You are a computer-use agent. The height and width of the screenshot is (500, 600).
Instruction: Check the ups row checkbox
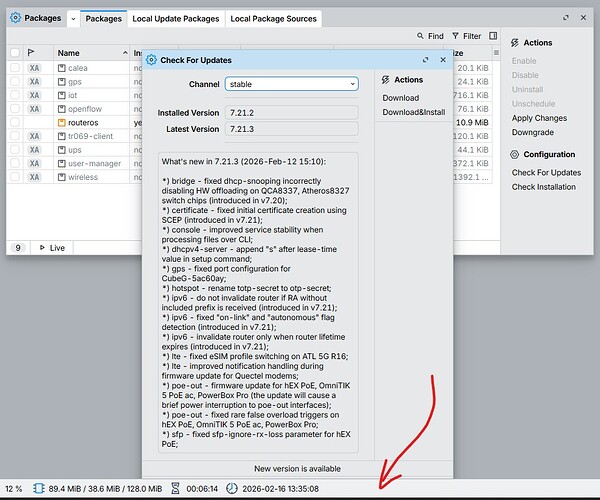coord(15,150)
